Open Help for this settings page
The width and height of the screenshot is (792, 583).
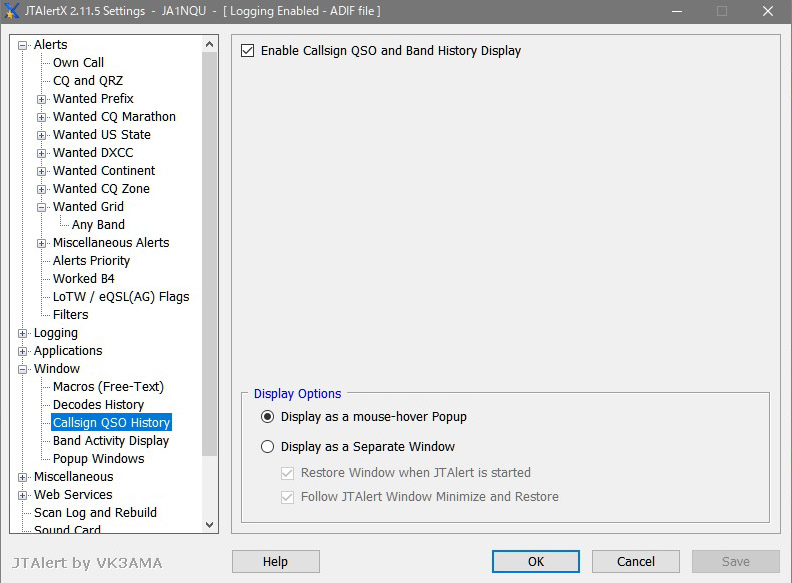click(x=275, y=562)
